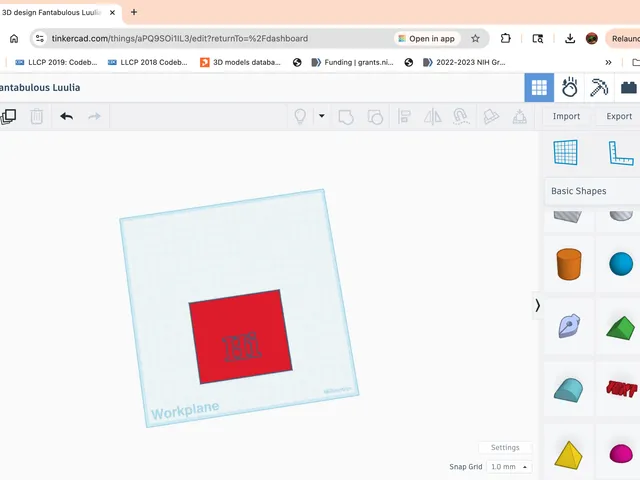Select the Workplane tool icon

click(x=565, y=152)
